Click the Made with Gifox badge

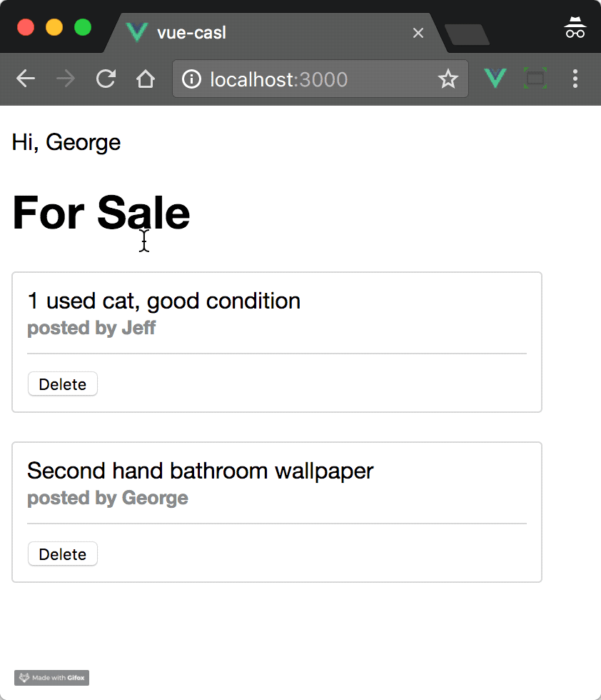(51, 678)
